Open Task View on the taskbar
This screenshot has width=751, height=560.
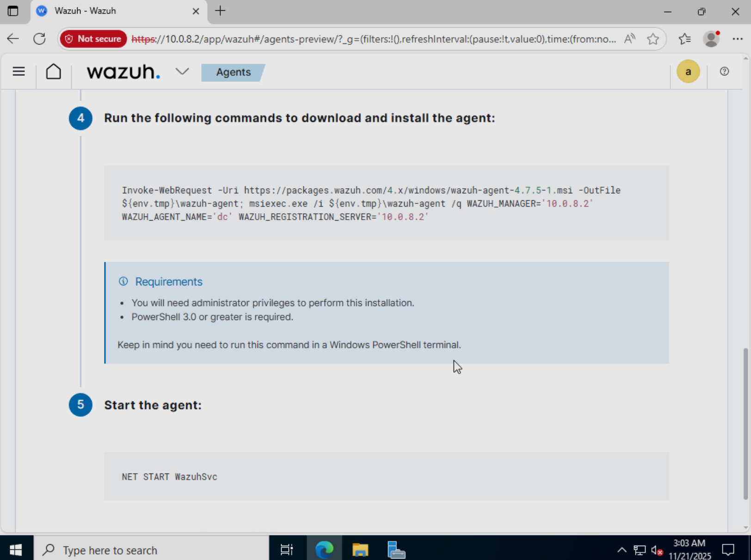pyautogui.click(x=287, y=549)
